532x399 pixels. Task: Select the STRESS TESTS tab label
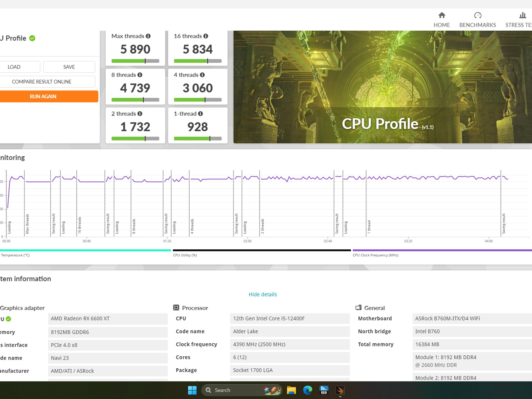tap(518, 25)
